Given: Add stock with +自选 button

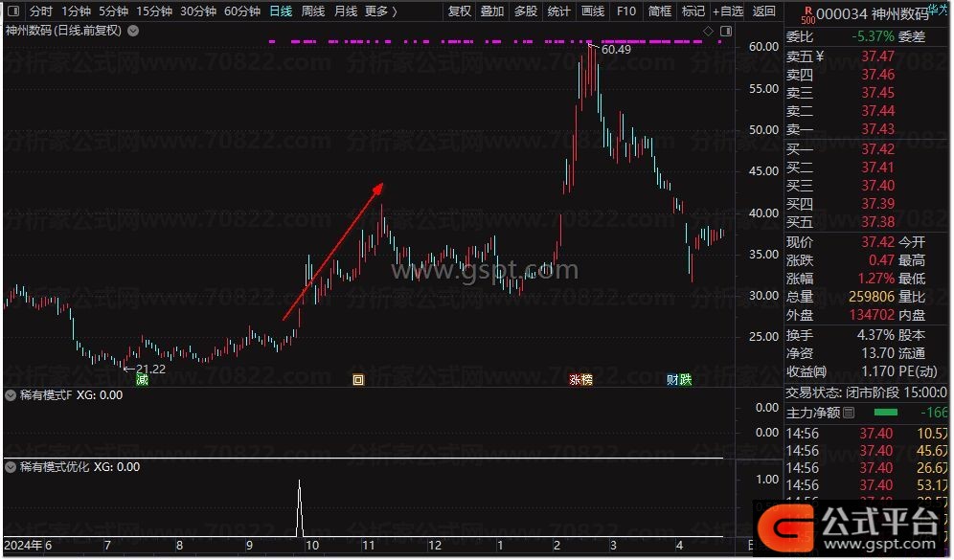Looking at the screenshot, I should click(x=728, y=11).
